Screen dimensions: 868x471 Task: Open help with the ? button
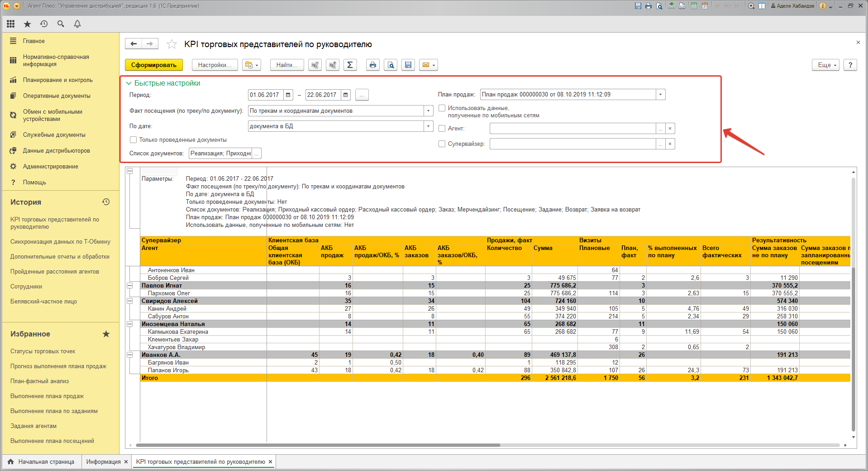tap(850, 65)
